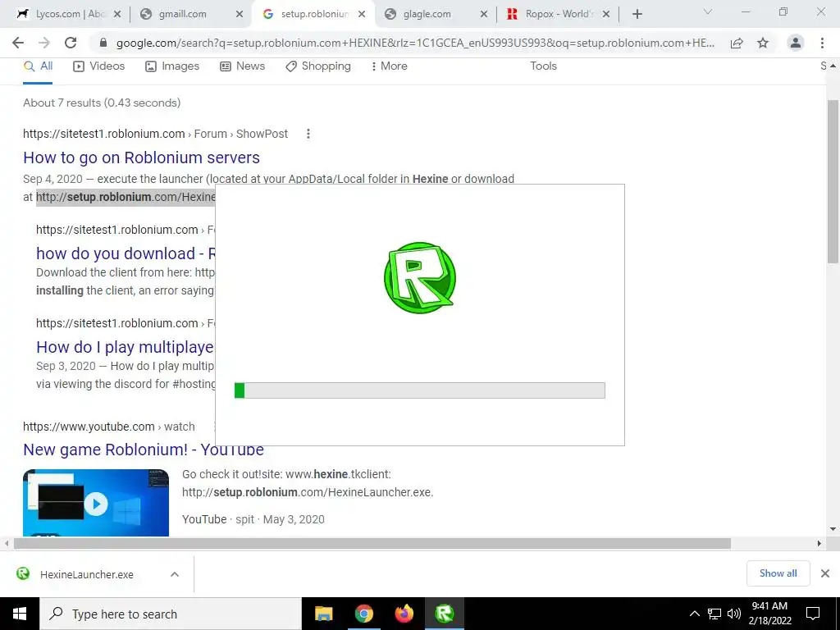
Task: Open three-dot options for first result
Action: [308, 134]
